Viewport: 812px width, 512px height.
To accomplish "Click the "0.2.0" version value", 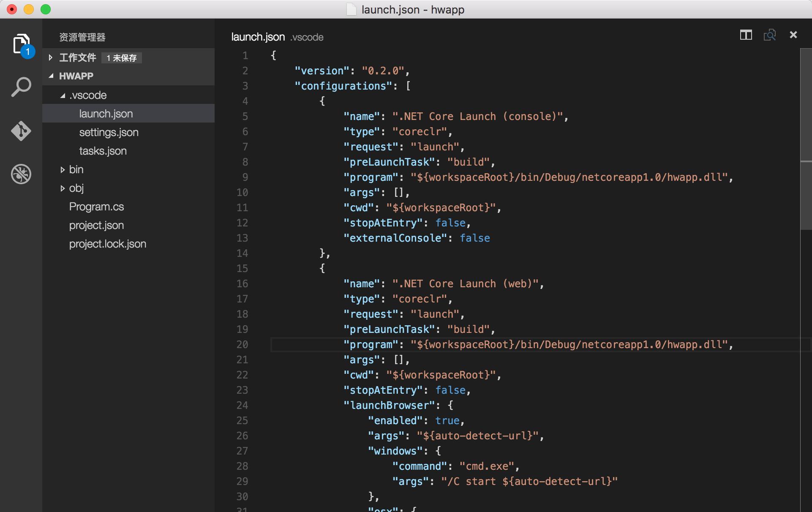I will [x=383, y=71].
